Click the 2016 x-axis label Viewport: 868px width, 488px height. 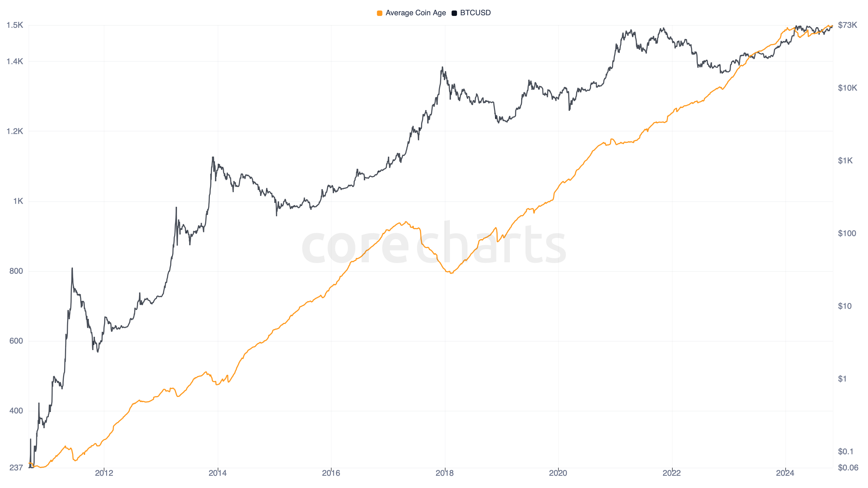click(x=331, y=473)
